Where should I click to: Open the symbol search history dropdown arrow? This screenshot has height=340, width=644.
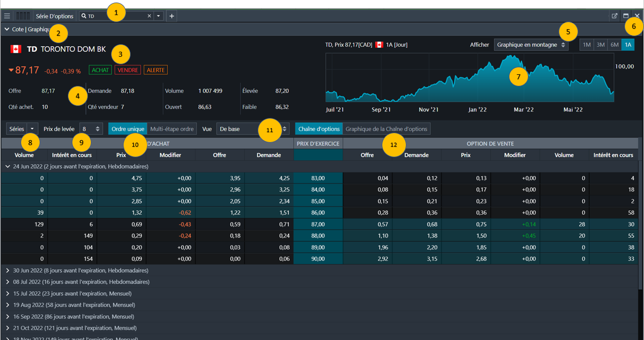pos(159,16)
